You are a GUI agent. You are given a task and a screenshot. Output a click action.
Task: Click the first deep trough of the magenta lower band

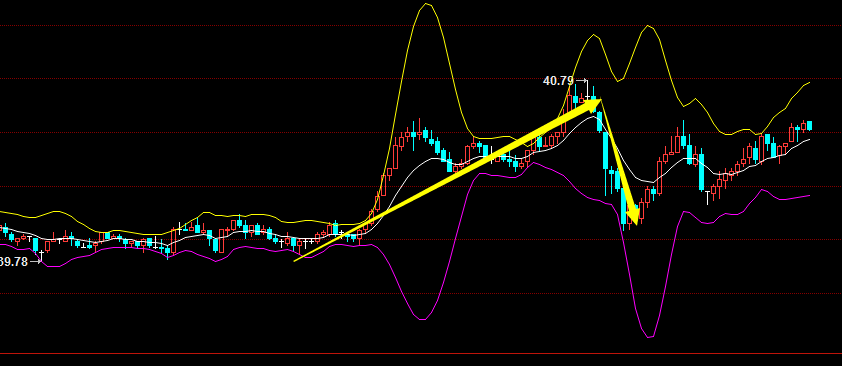coord(423,319)
